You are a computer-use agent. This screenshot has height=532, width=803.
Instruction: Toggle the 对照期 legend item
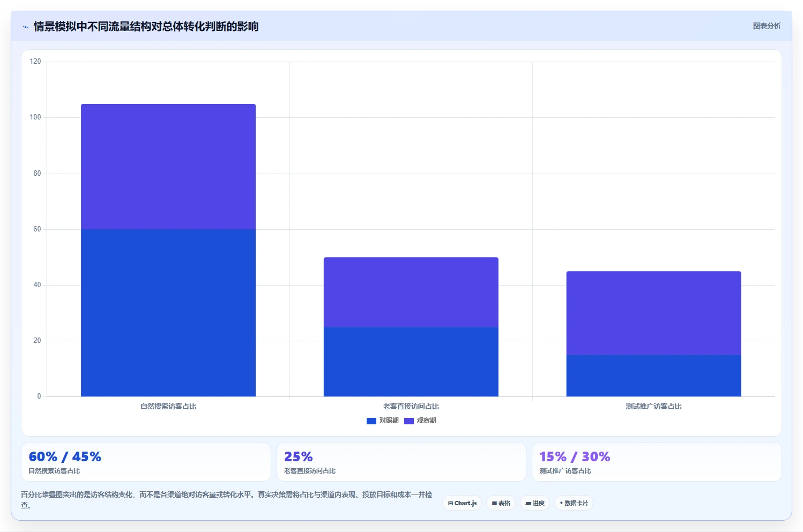(383, 421)
